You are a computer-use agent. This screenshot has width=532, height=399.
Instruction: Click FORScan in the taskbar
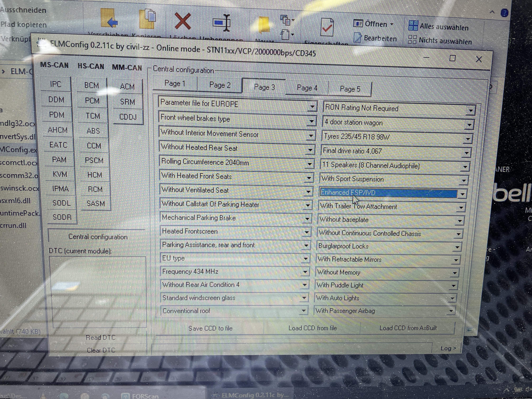[x=141, y=396]
